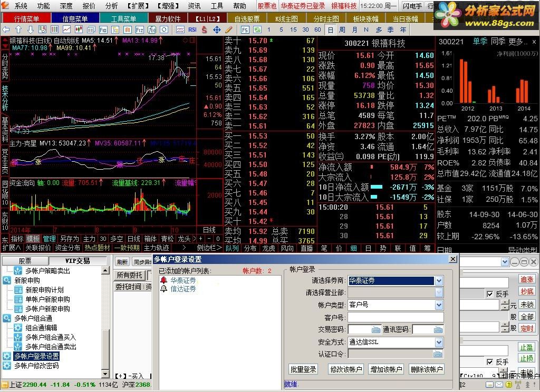Open the 热点题材 bottom tab

97,248
